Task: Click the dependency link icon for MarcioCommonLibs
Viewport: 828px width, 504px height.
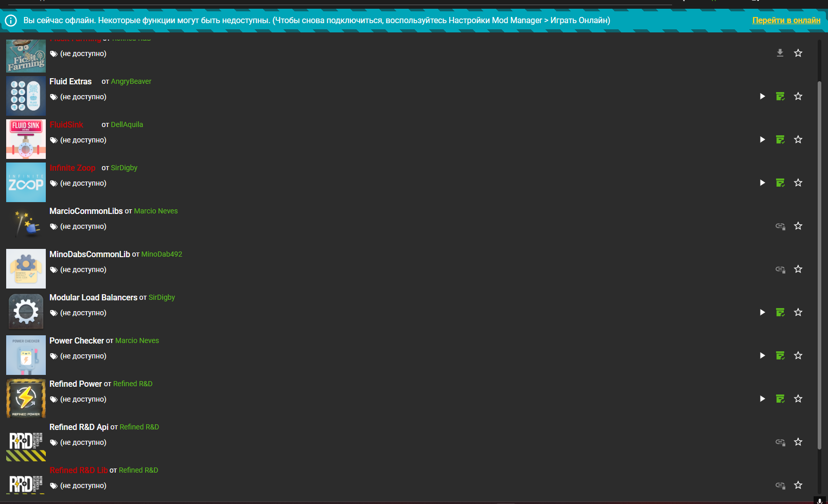Action: [780, 226]
